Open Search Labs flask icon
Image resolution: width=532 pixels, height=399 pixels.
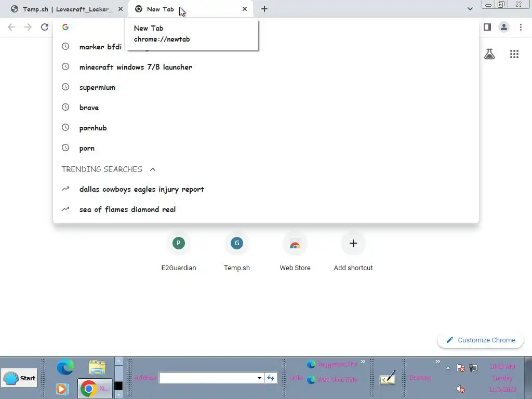point(489,54)
